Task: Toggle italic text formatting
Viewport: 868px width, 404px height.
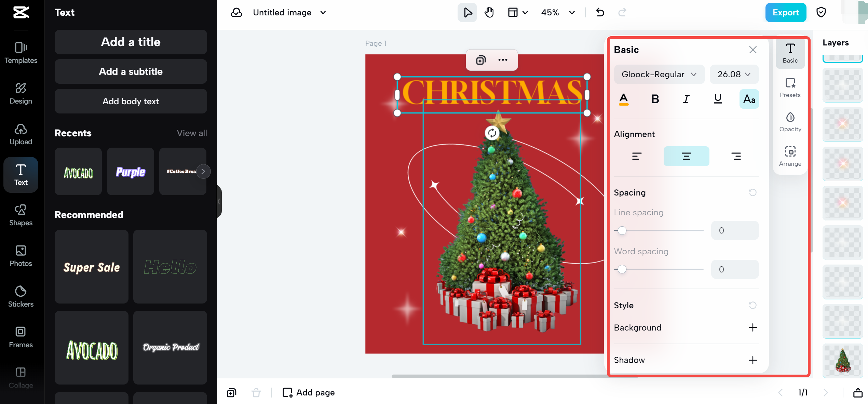Action: pyautogui.click(x=686, y=99)
